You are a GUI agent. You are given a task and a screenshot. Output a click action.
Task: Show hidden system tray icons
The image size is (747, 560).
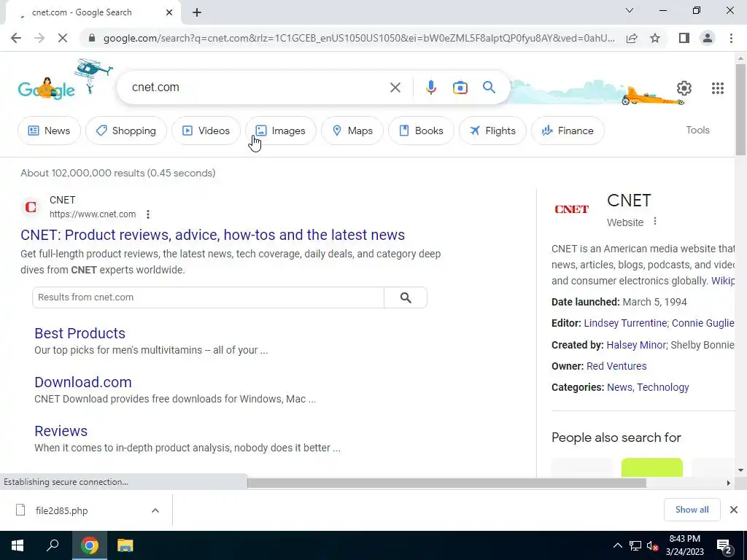pyautogui.click(x=617, y=545)
